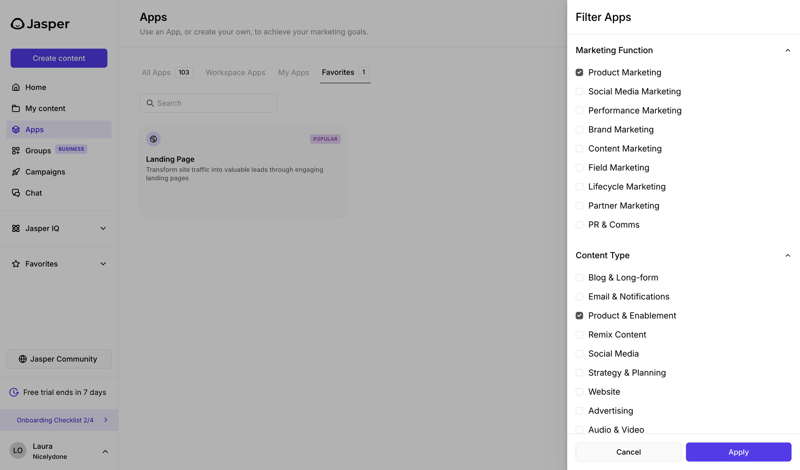Check Email & Notifications content type
Image resolution: width=800 pixels, height=470 pixels.
[x=579, y=296]
